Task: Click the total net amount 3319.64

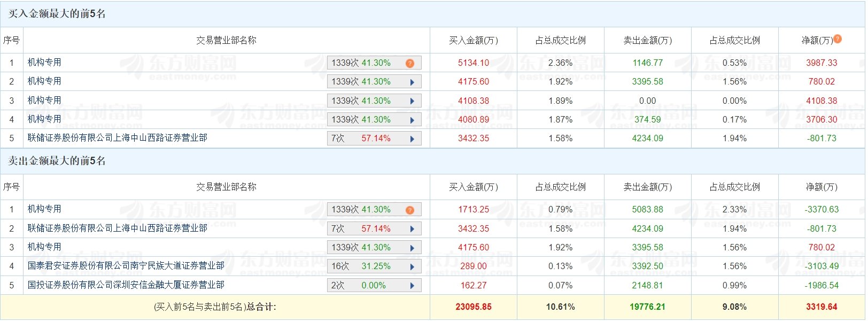Action: (x=821, y=307)
